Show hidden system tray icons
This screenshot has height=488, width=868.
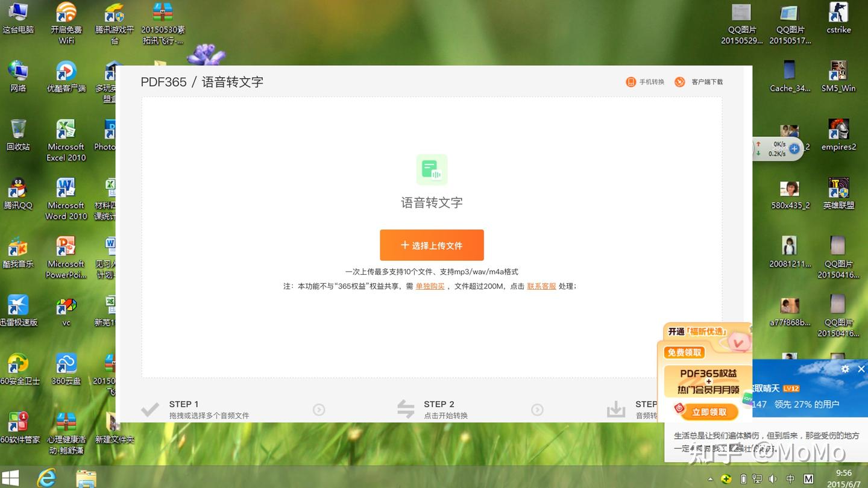pyautogui.click(x=710, y=480)
